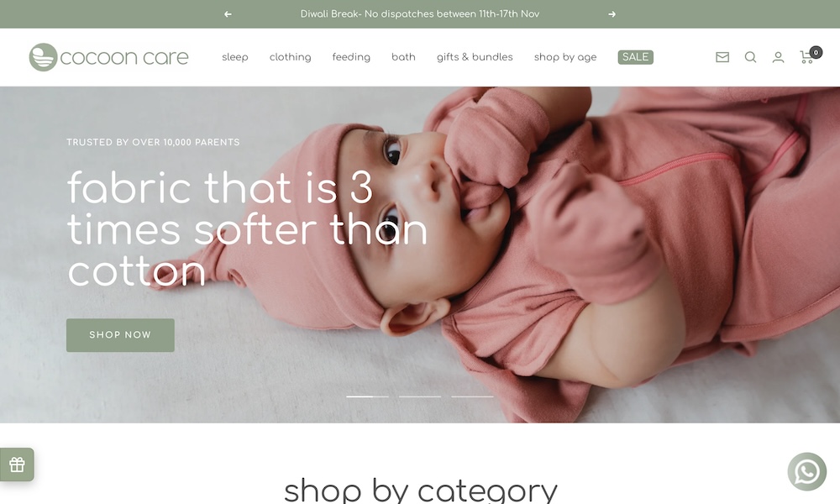The image size is (840, 504).
Task: Open the SALE section
Action: [x=635, y=57]
